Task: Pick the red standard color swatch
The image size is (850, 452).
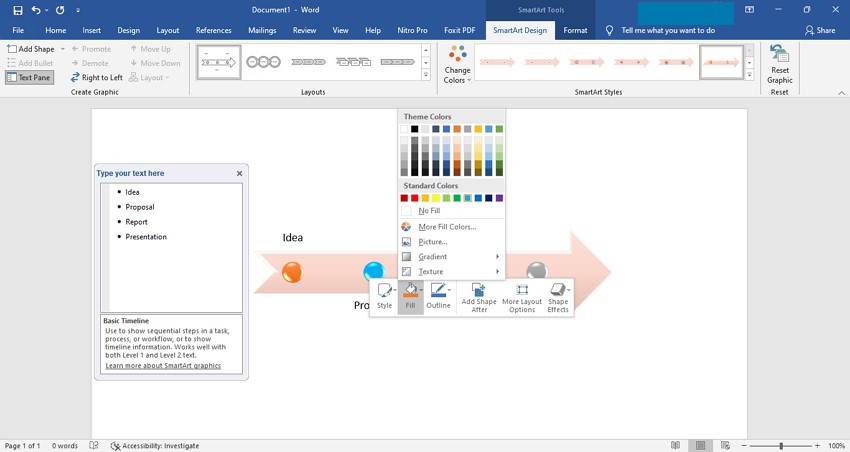Action: 415,198
